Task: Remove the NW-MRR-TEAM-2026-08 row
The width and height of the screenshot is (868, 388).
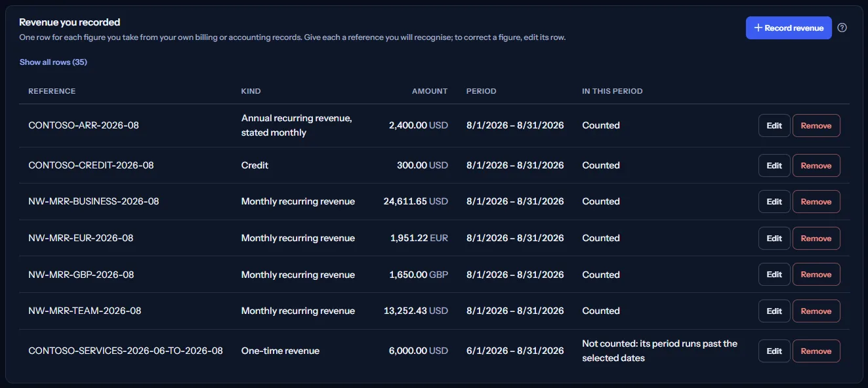Action: pos(816,311)
